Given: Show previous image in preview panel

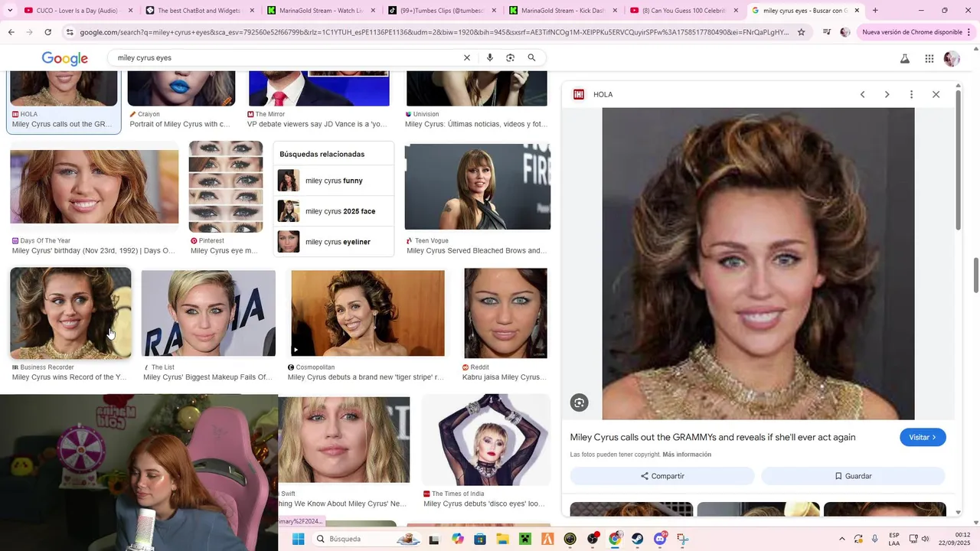Looking at the screenshot, I should [x=862, y=94].
